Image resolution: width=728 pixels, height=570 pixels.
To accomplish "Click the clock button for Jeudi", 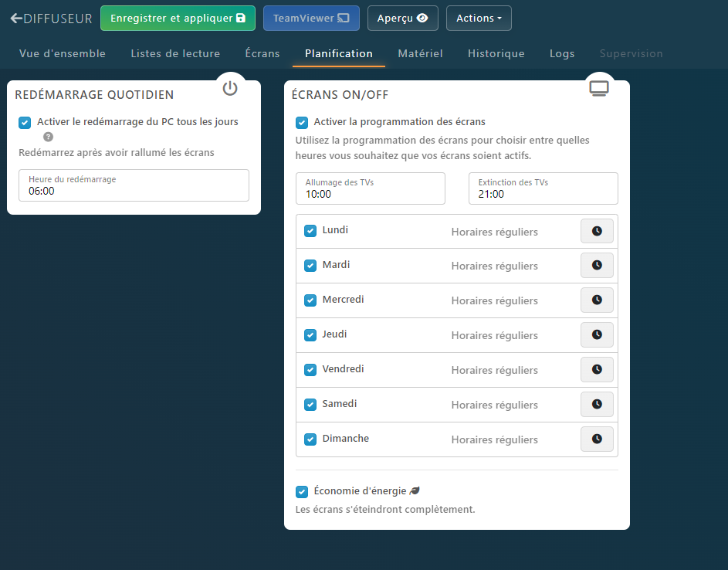I will click(597, 335).
